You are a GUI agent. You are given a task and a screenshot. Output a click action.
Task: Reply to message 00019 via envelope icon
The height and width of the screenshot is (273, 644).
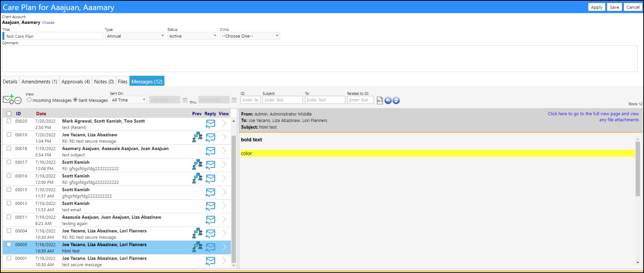point(210,137)
